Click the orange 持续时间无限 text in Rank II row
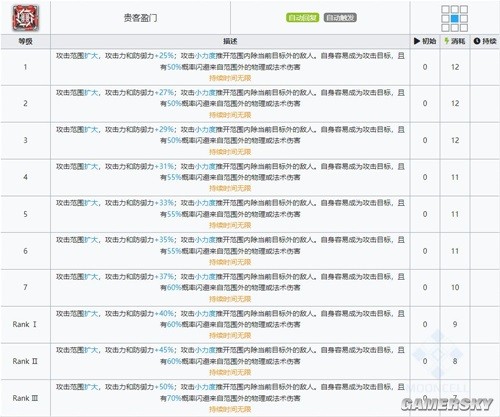Image resolution: width=500 pixels, height=417 pixels. click(230, 372)
